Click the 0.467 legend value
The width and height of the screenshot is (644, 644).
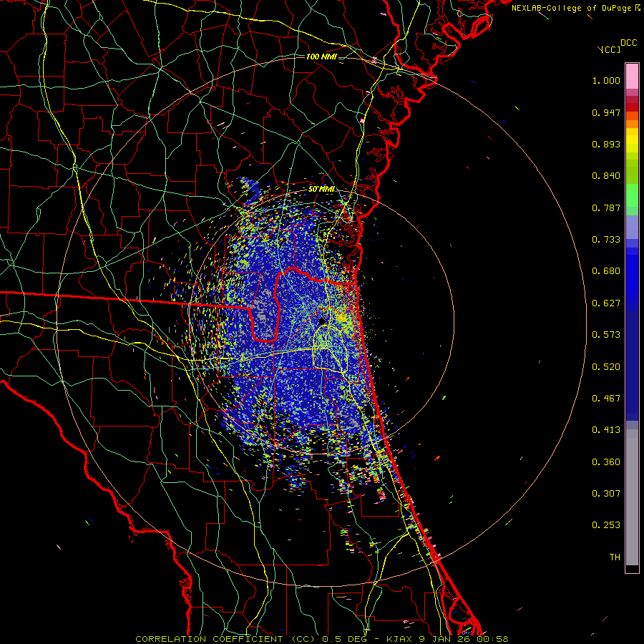click(x=606, y=399)
